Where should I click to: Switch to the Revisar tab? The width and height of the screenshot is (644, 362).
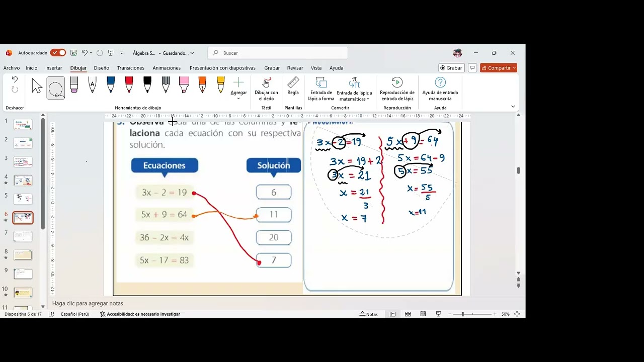(x=295, y=68)
